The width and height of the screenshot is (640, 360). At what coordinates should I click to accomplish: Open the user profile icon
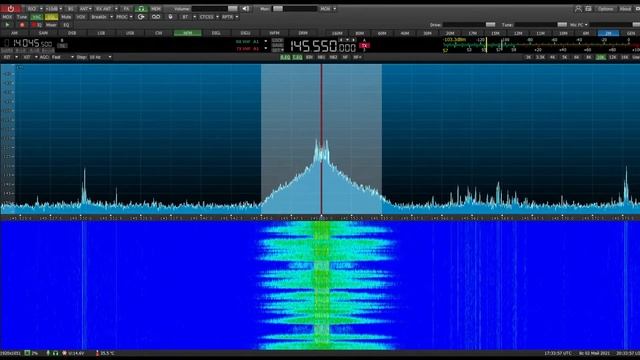click(578, 9)
